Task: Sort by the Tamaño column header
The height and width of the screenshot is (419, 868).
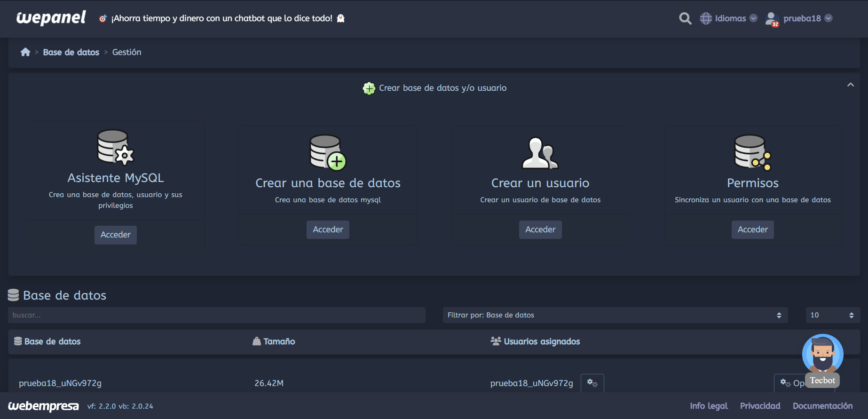Action: 279,341
